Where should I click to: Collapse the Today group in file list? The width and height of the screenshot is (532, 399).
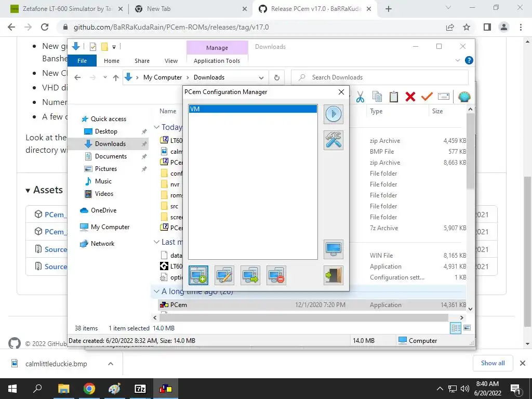156,127
